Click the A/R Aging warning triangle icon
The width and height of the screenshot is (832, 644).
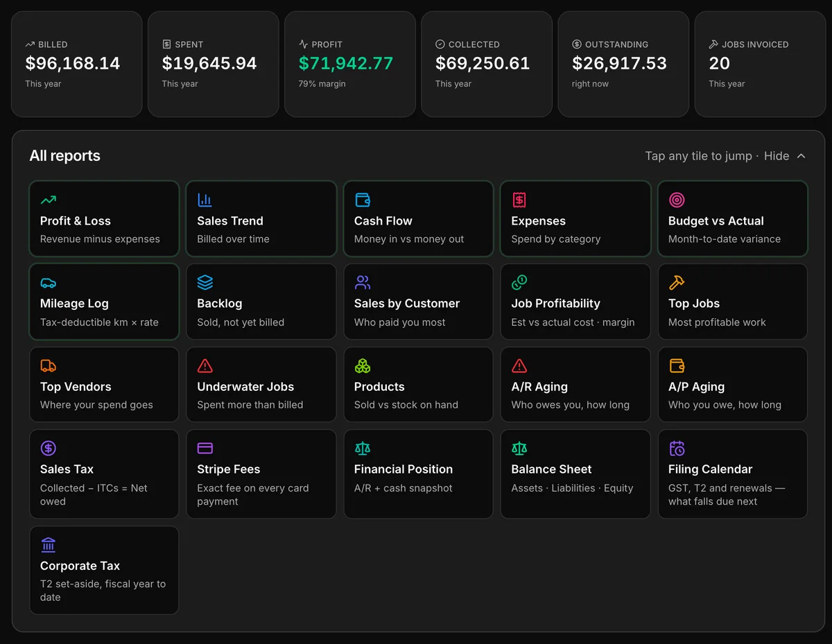point(519,366)
